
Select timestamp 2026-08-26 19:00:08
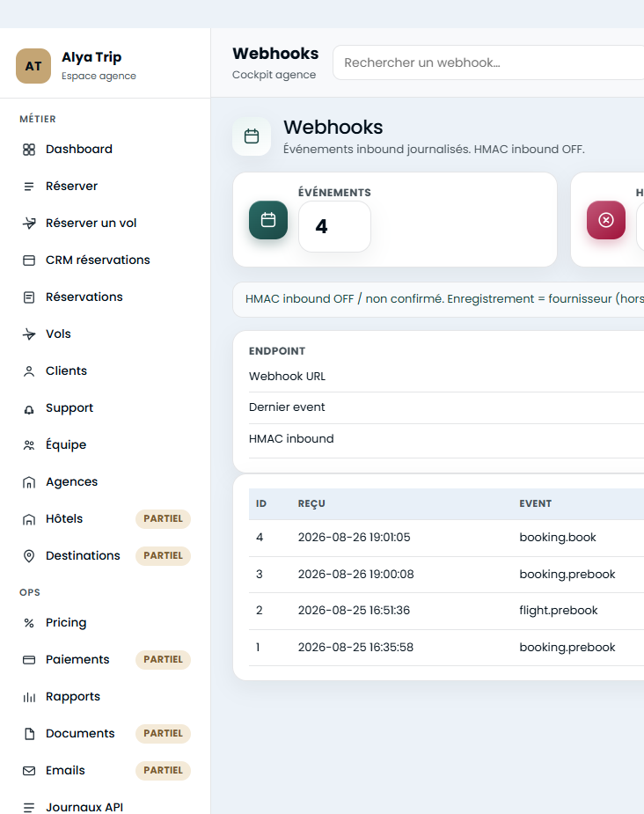click(356, 574)
